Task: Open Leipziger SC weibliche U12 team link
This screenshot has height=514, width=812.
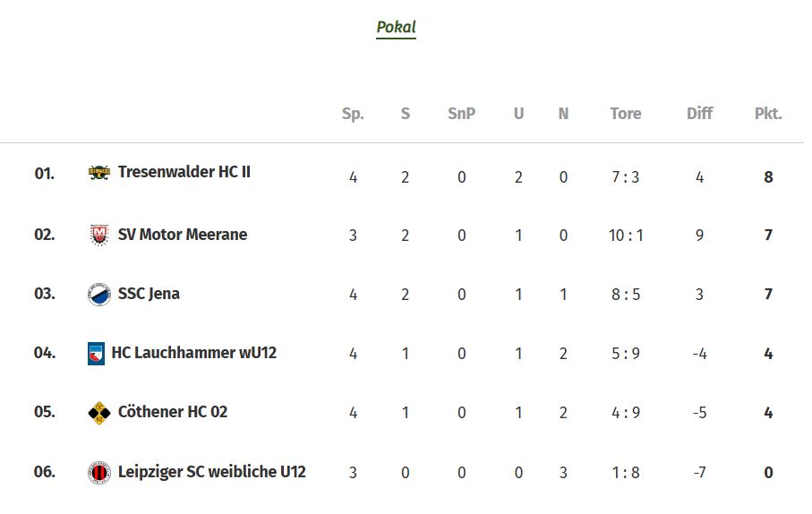Action: pyautogui.click(x=212, y=472)
